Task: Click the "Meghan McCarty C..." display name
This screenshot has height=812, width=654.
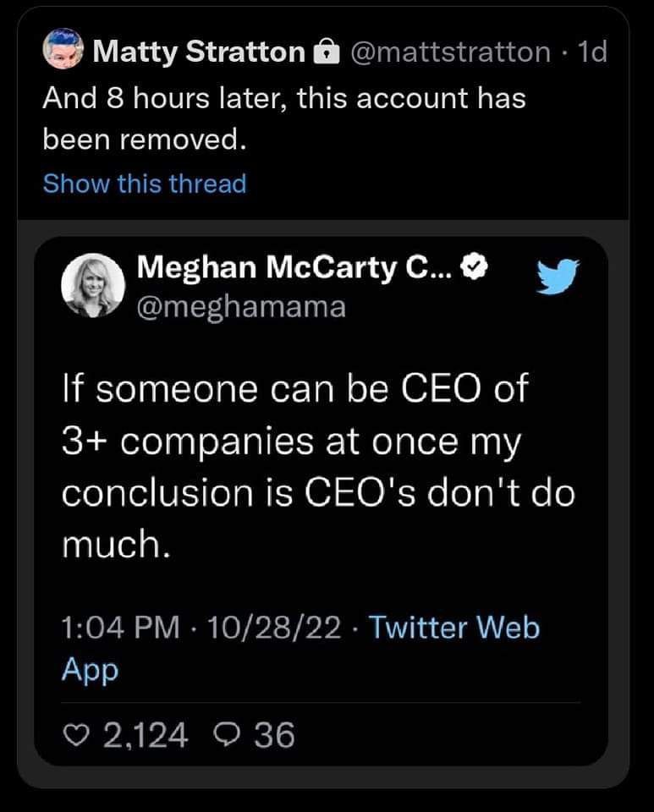Action: point(298,268)
